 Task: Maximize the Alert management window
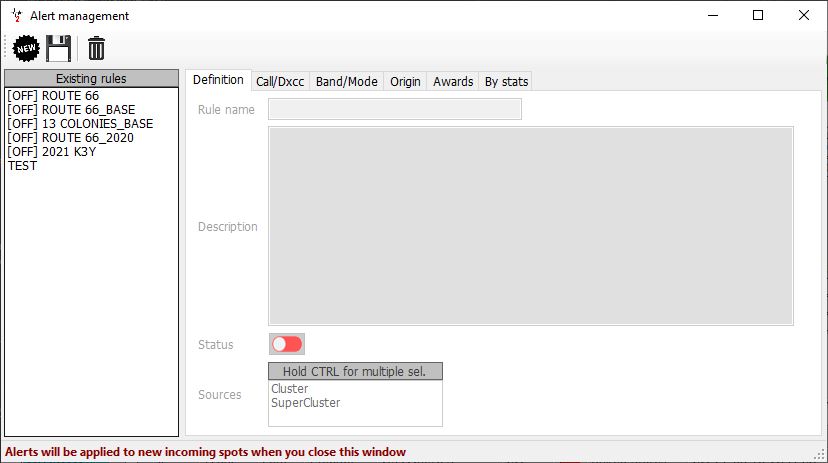pyautogui.click(x=758, y=15)
